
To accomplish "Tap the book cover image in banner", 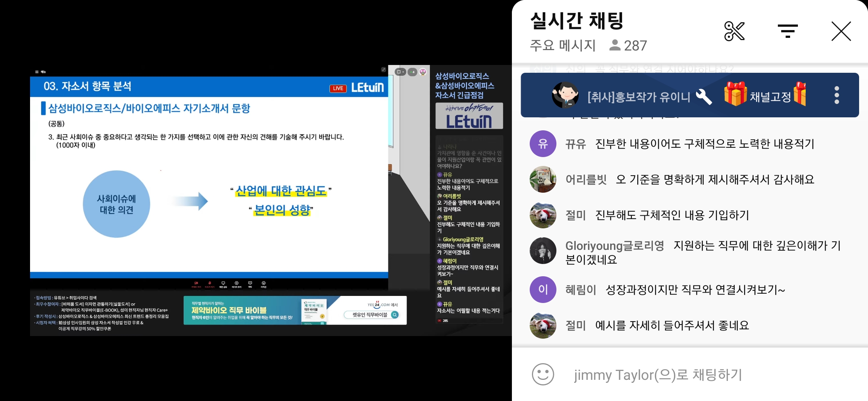I will click(x=314, y=311).
